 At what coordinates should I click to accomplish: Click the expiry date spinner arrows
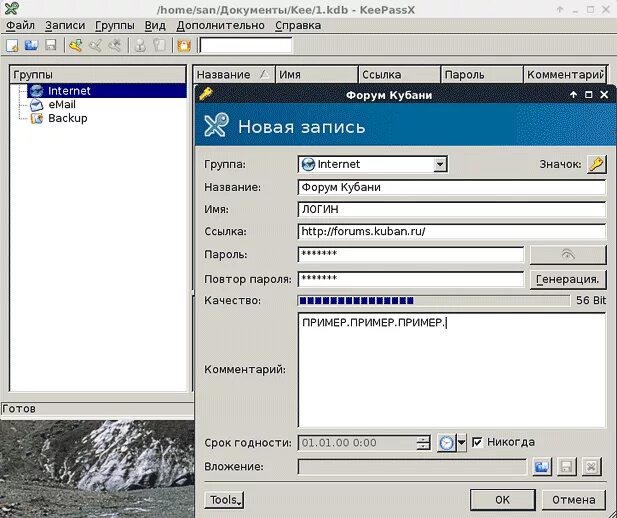[423, 443]
